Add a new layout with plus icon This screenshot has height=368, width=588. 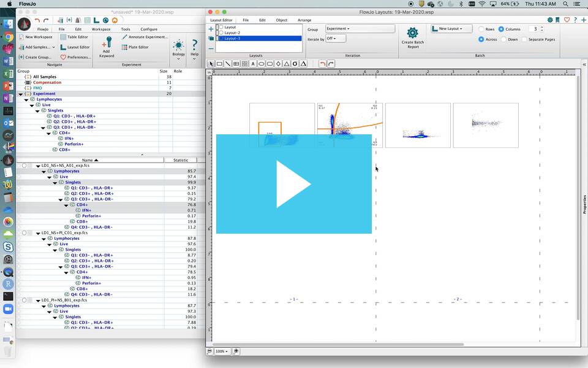pos(211,29)
